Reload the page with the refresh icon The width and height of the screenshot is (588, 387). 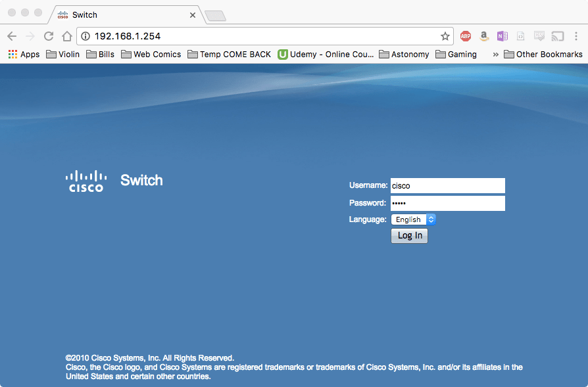tap(49, 36)
